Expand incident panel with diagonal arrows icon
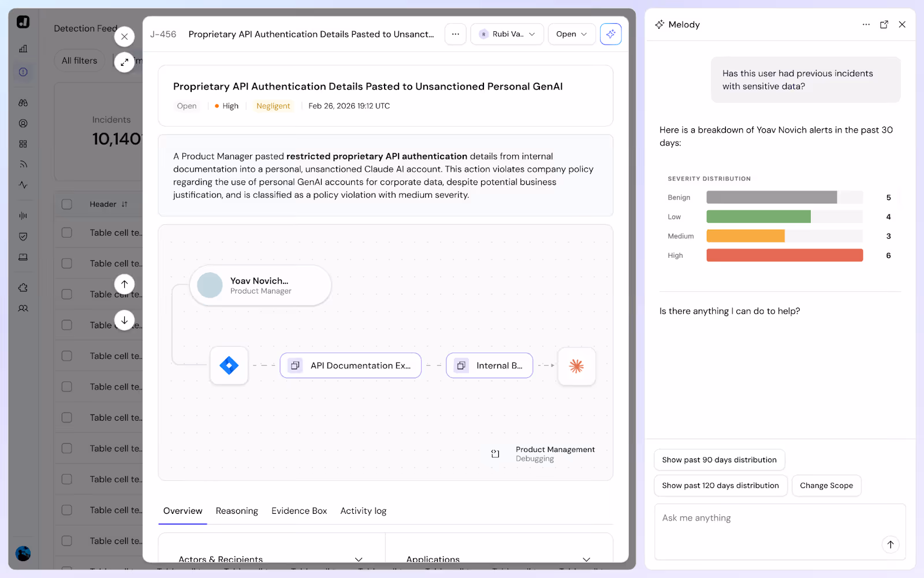924x578 pixels. click(x=125, y=62)
